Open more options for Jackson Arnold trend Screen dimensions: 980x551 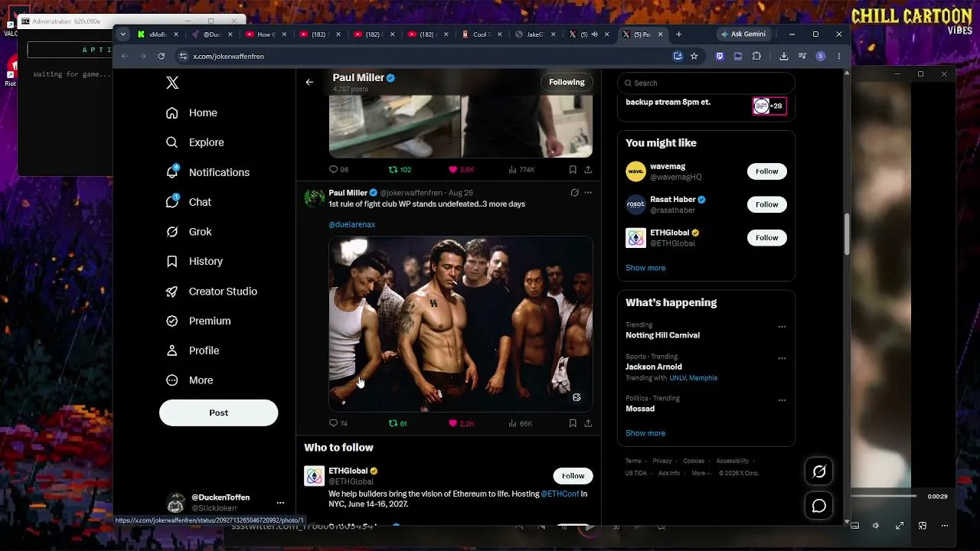(782, 358)
